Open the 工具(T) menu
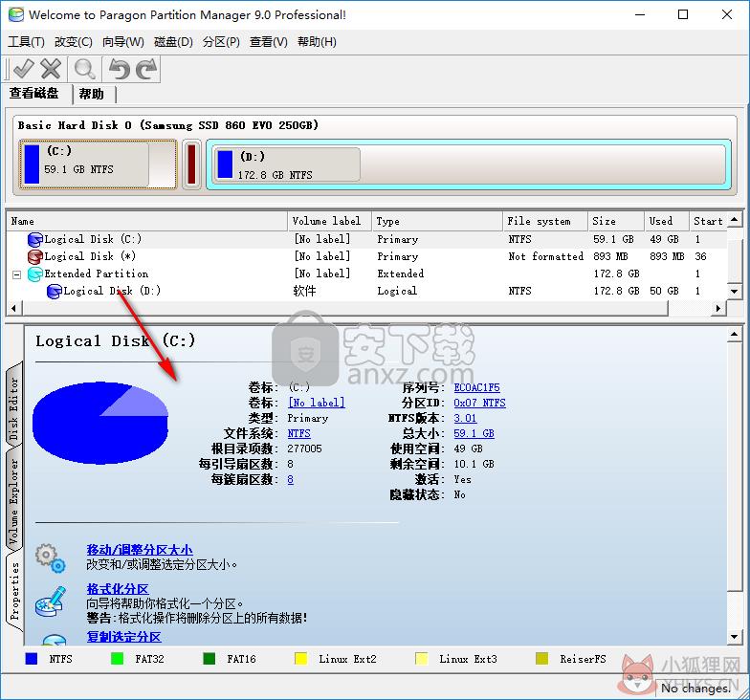The image size is (750, 700). tap(27, 42)
